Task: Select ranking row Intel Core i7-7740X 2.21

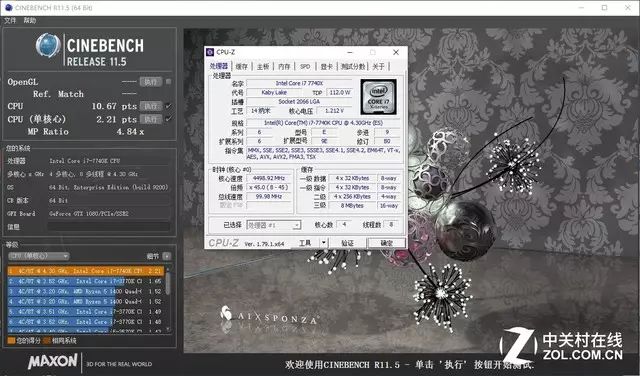Action: [x=86, y=271]
